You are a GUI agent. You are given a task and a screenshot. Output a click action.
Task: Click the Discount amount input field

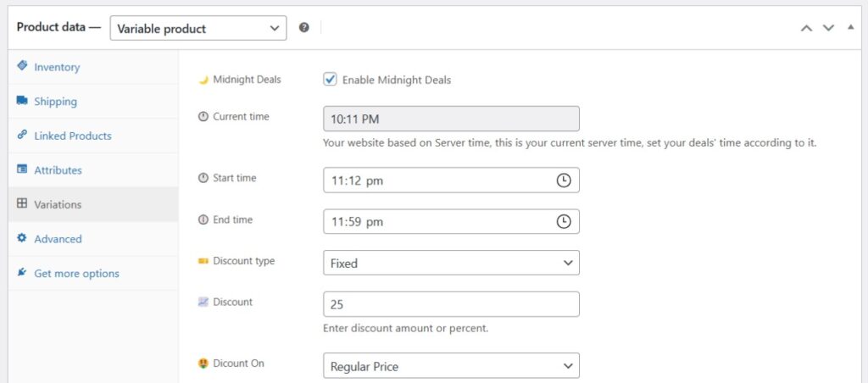(451, 304)
